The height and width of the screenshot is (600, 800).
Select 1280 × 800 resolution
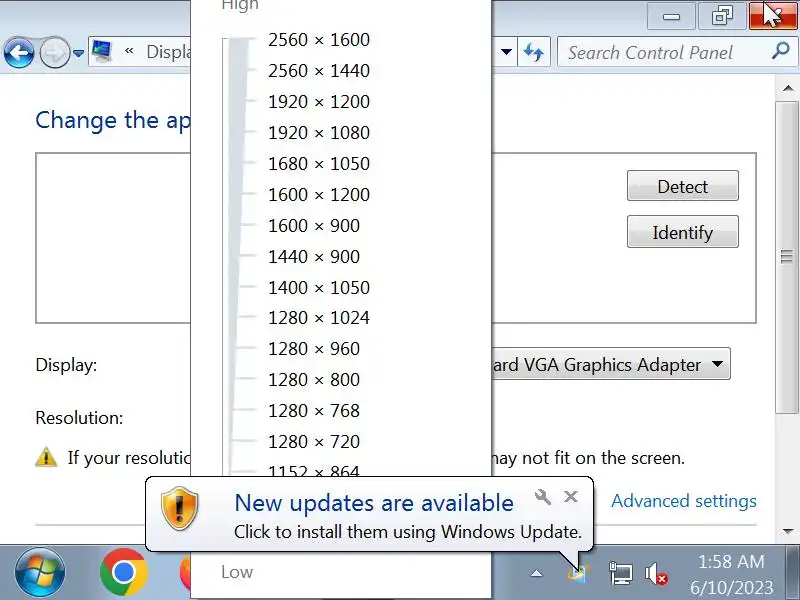point(314,380)
